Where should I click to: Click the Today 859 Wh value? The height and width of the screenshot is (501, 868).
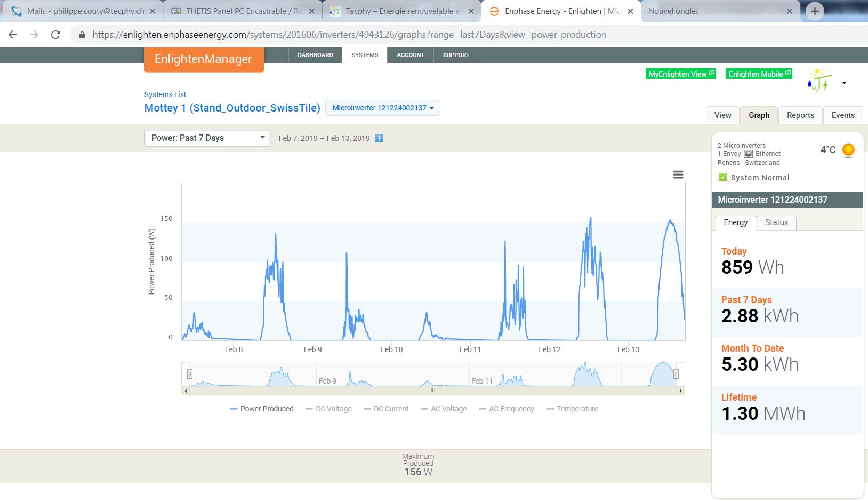(x=752, y=267)
